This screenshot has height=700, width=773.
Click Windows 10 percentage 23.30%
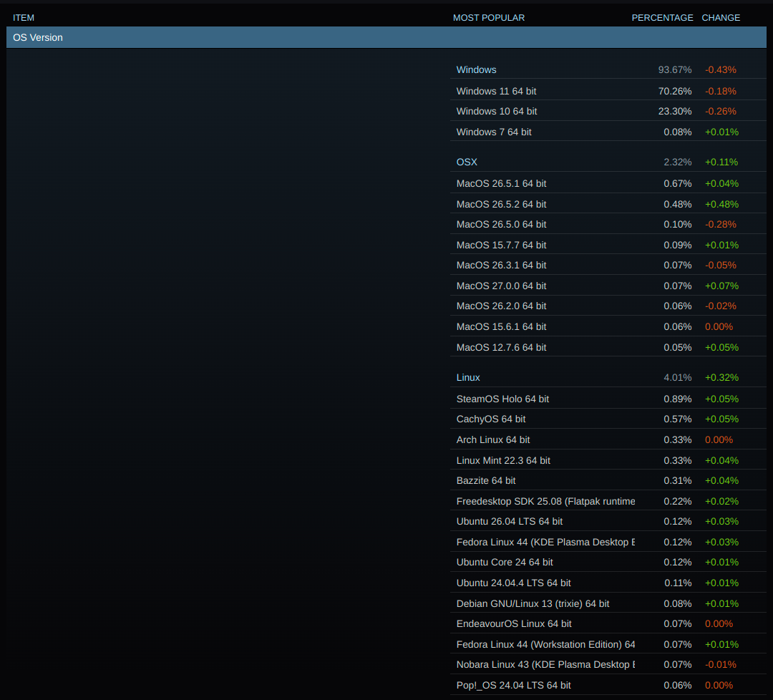coord(675,112)
